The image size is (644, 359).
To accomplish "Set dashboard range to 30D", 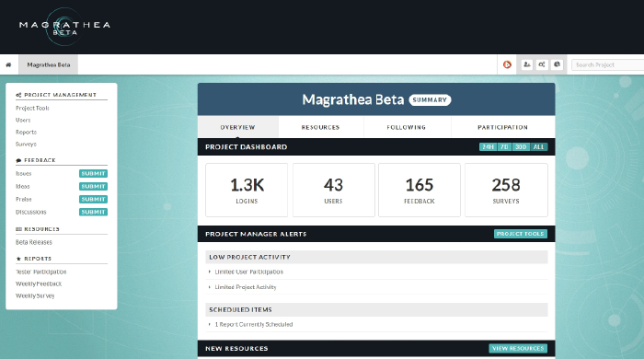I will pos(521,146).
